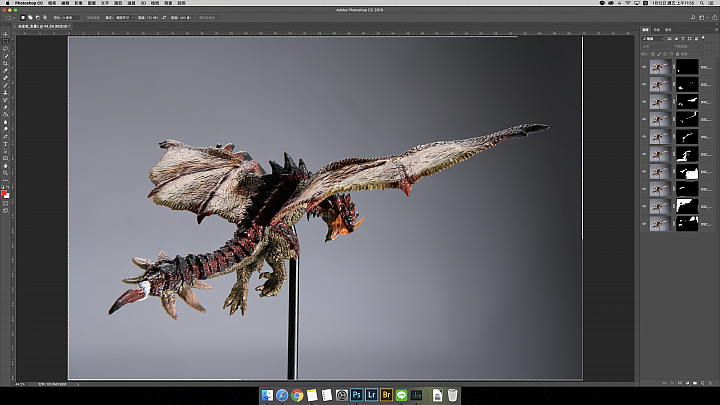Click create new layer icon in Layers panel

pos(703,382)
